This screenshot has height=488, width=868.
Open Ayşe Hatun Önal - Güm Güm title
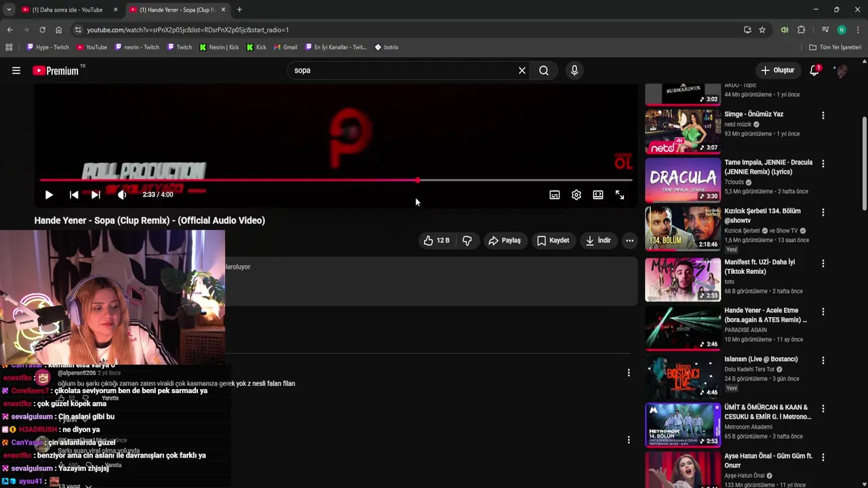tap(768, 460)
